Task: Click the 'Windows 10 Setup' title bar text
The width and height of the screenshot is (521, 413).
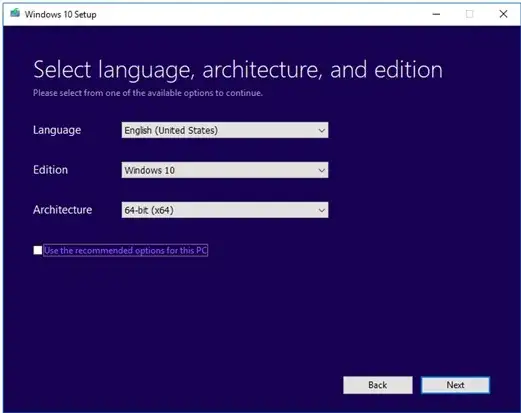Action: [x=61, y=14]
